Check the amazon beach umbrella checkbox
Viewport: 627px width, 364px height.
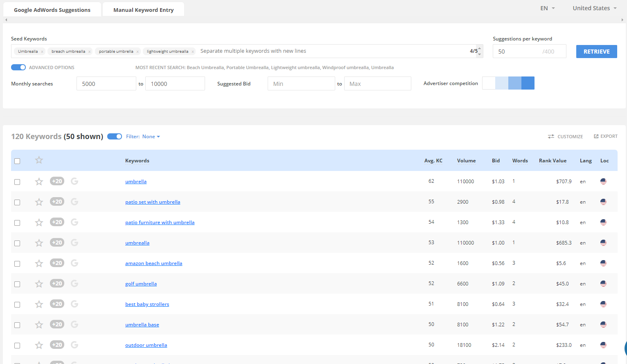[17, 264]
